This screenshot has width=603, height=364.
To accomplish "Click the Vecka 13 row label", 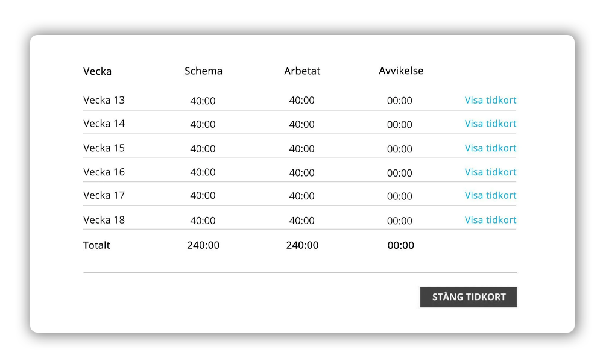I will point(104,100).
